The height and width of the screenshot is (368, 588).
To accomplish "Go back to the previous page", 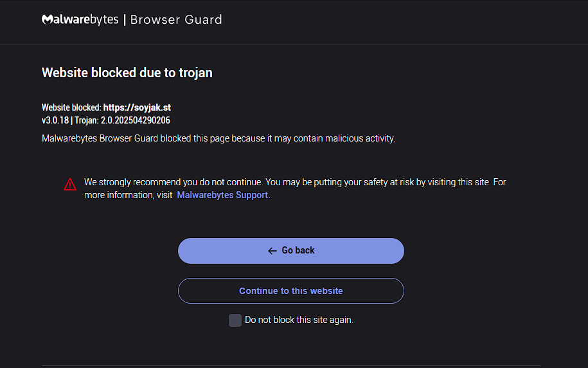I will [291, 251].
